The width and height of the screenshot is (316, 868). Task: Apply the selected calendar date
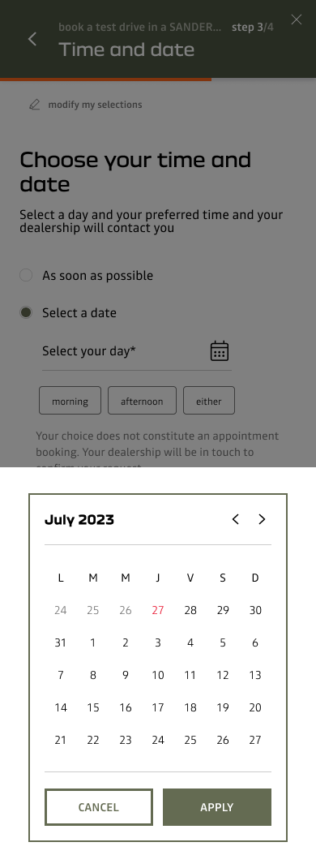[x=217, y=807]
